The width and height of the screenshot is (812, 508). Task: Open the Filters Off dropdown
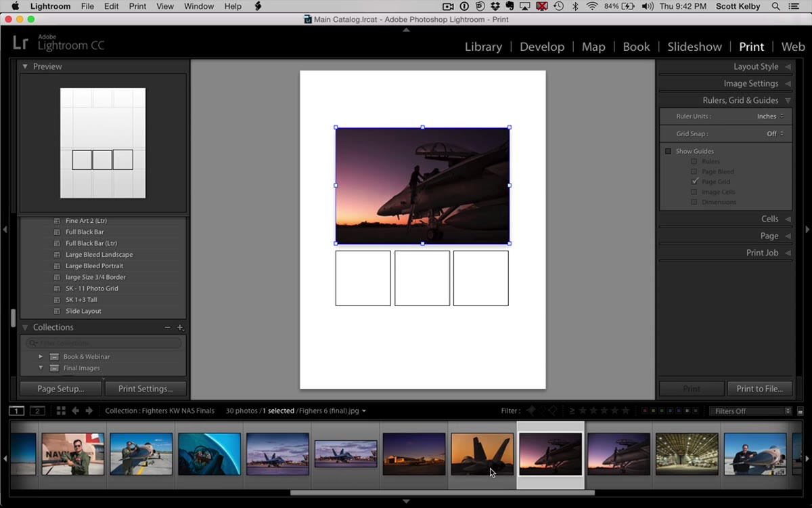750,411
